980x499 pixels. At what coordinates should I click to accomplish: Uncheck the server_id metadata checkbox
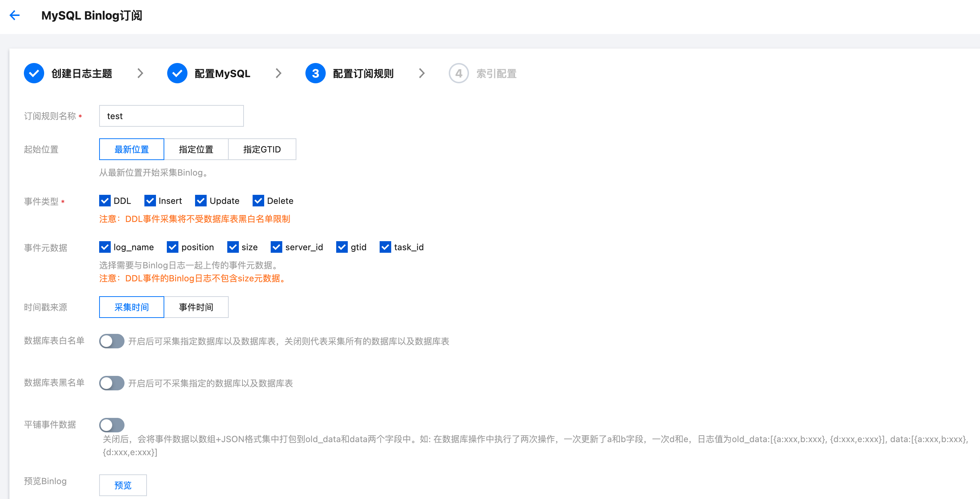(276, 247)
